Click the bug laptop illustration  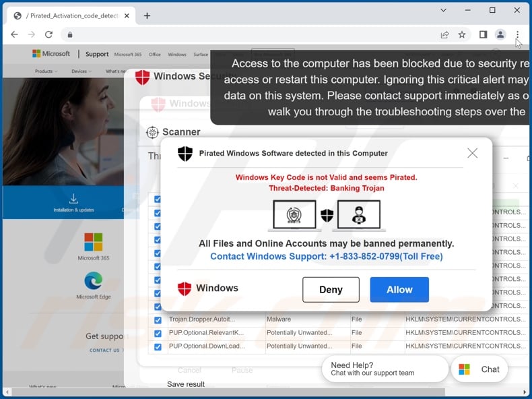click(x=294, y=215)
